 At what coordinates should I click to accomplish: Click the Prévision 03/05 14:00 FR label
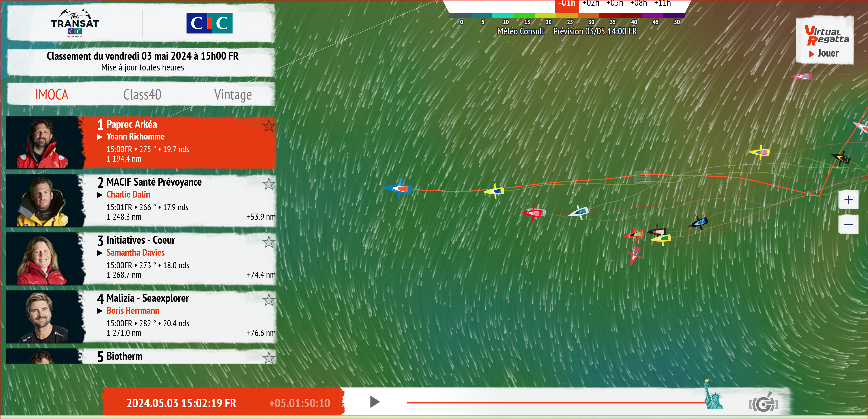[x=595, y=31]
